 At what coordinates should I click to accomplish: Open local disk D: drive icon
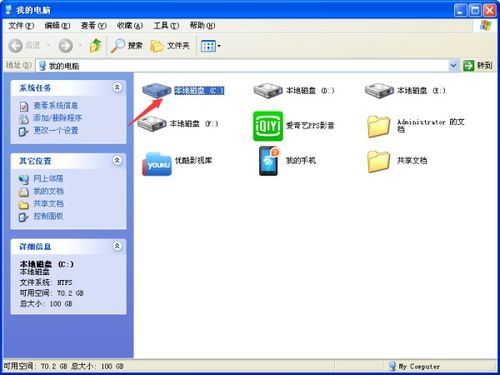[268, 91]
